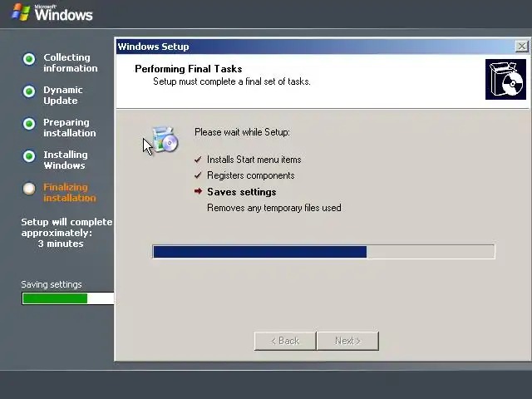Click the 'Performing Final Tasks' heading
This screenshot has height=399, width=532.
point(189,69)
